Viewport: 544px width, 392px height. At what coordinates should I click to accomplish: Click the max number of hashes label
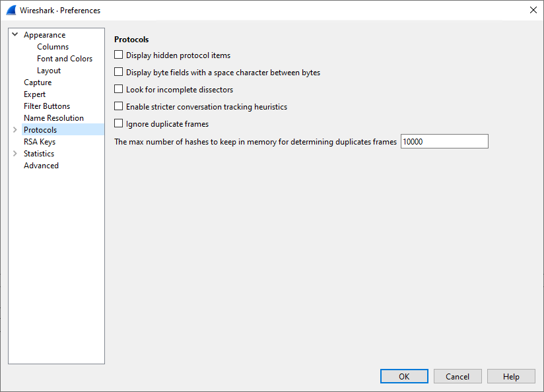pos(255,142)
